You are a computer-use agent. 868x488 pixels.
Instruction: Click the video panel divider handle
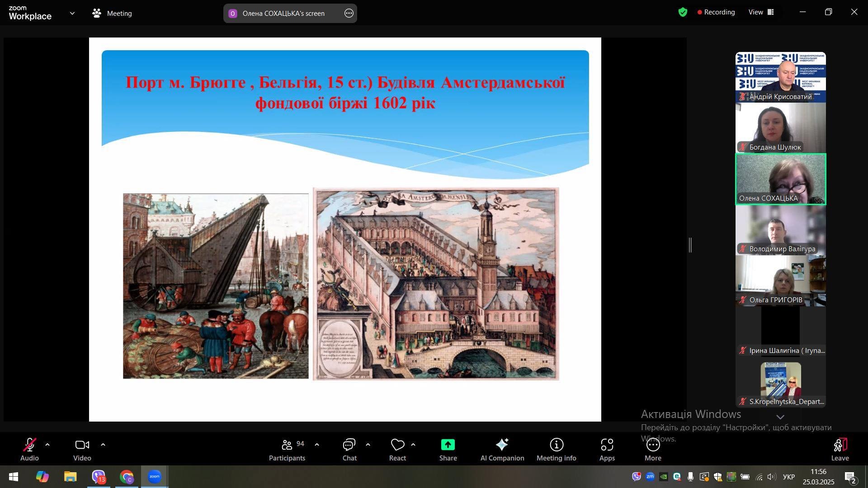[690, 245]
